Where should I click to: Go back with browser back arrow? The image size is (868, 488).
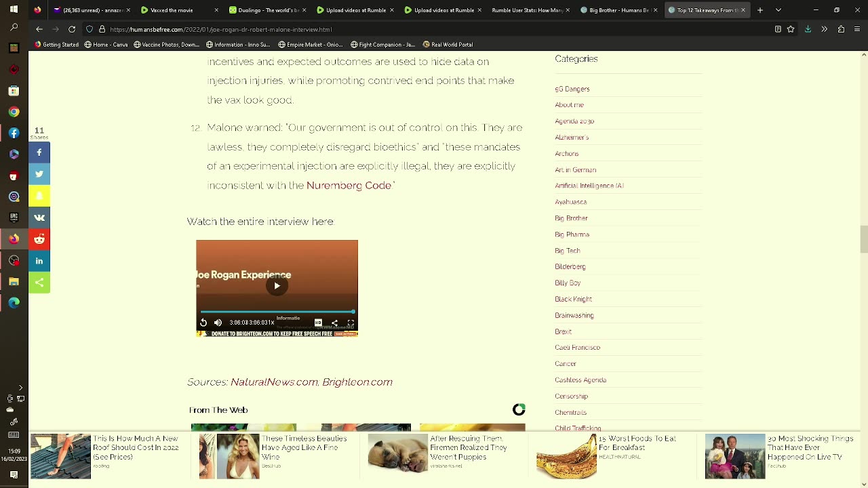pyautogui.click(x=39, y=29)
